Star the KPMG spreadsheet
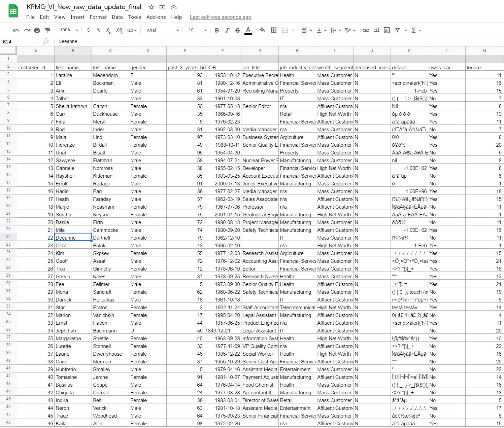 (x=151, y=7)
